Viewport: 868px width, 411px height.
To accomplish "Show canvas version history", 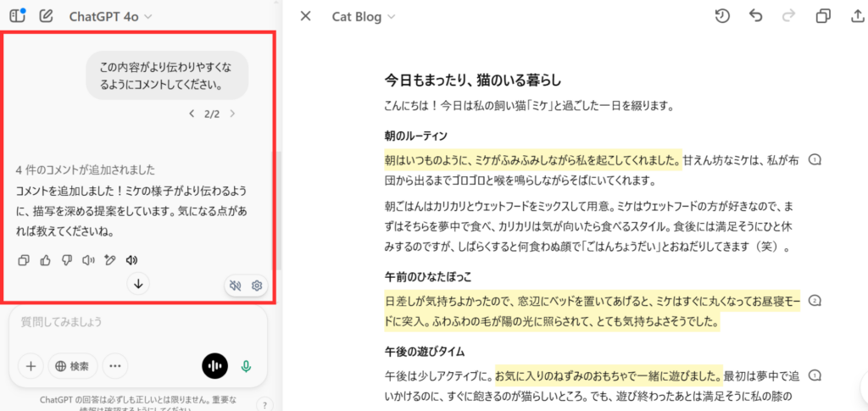I will pyautogui.click(x=722, y=17).
